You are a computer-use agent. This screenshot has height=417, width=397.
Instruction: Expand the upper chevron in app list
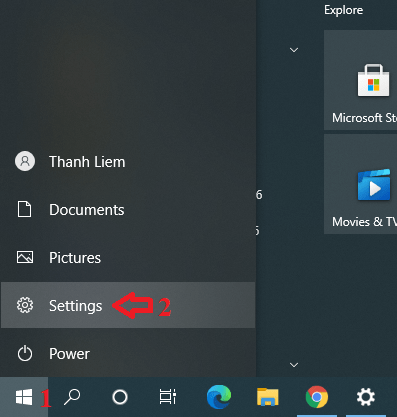(x=294, y=50)
